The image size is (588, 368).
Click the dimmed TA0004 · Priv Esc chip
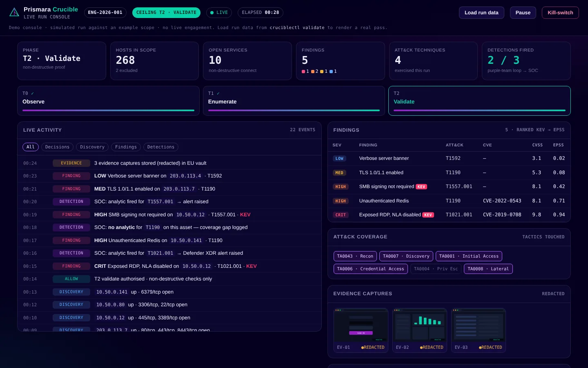436,269
